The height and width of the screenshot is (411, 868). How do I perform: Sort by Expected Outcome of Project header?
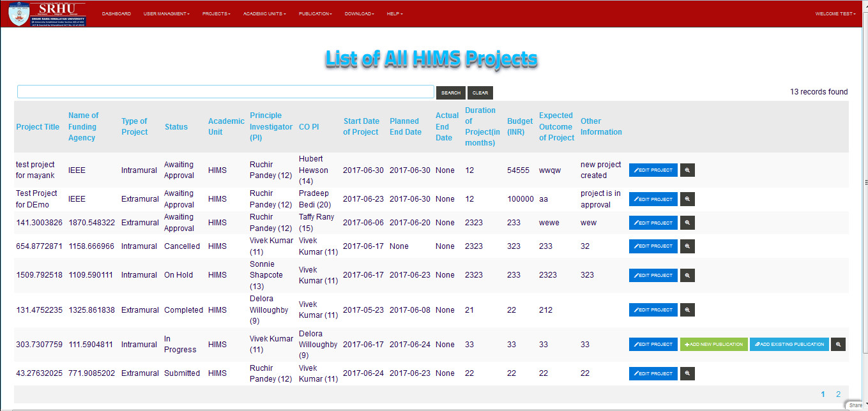point(556,126)
